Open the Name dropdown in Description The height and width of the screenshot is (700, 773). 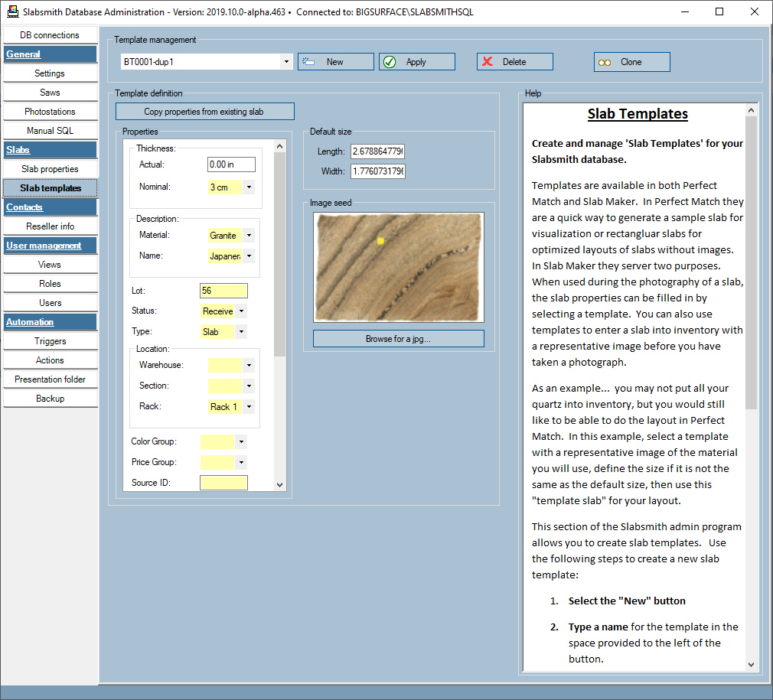249,256
